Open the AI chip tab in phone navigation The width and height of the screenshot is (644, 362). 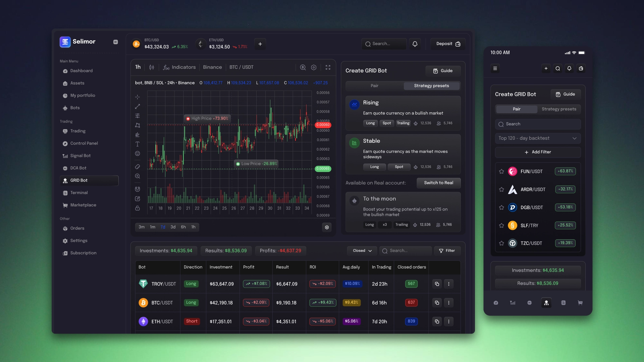530,303
